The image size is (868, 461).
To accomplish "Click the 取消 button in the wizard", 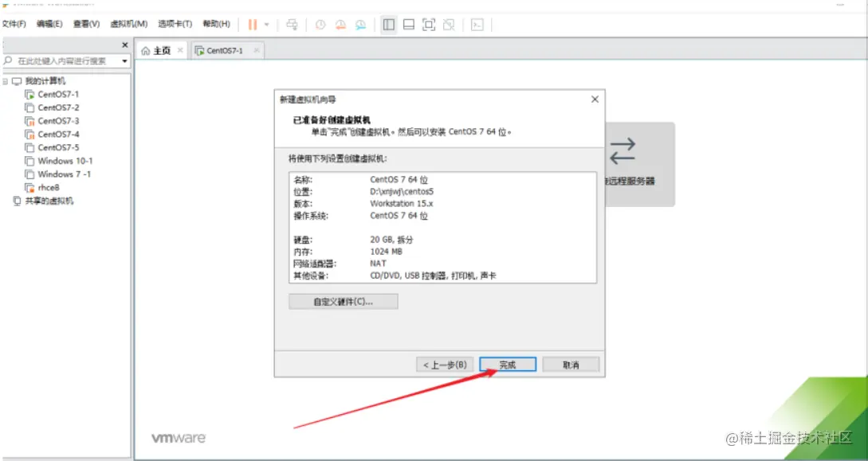I will coord(571,365).
